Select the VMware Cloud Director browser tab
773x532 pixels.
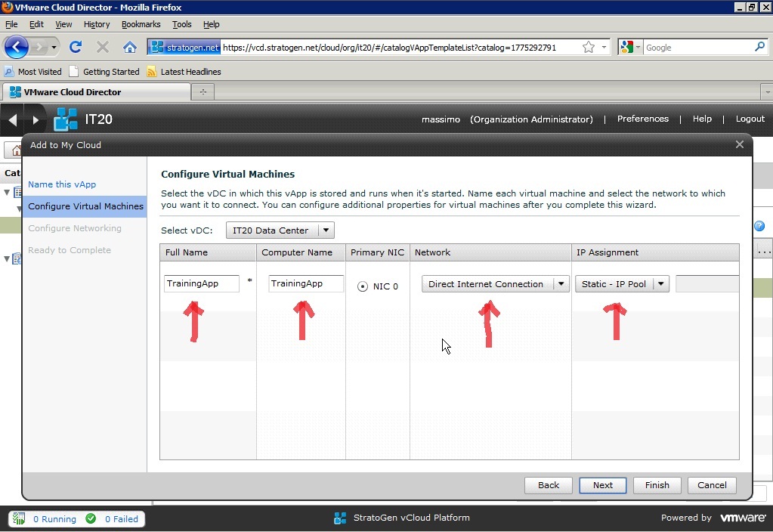point(97,91)
